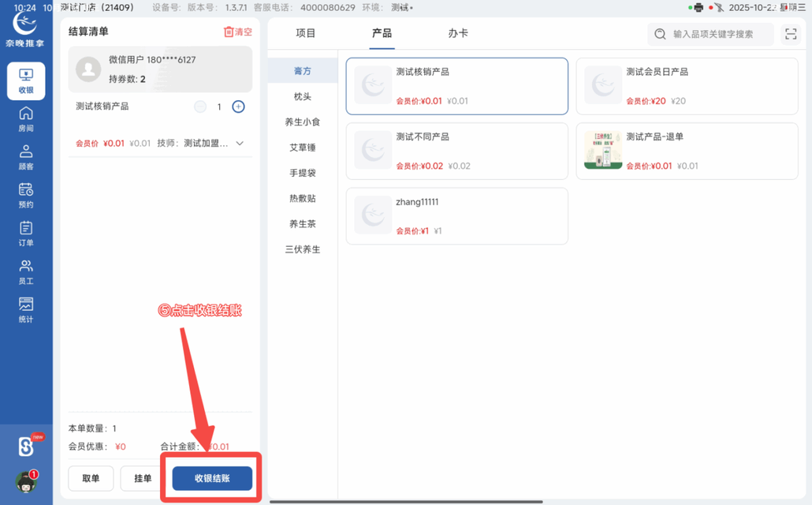Click the 取单 button

click(x=91, y=478)
